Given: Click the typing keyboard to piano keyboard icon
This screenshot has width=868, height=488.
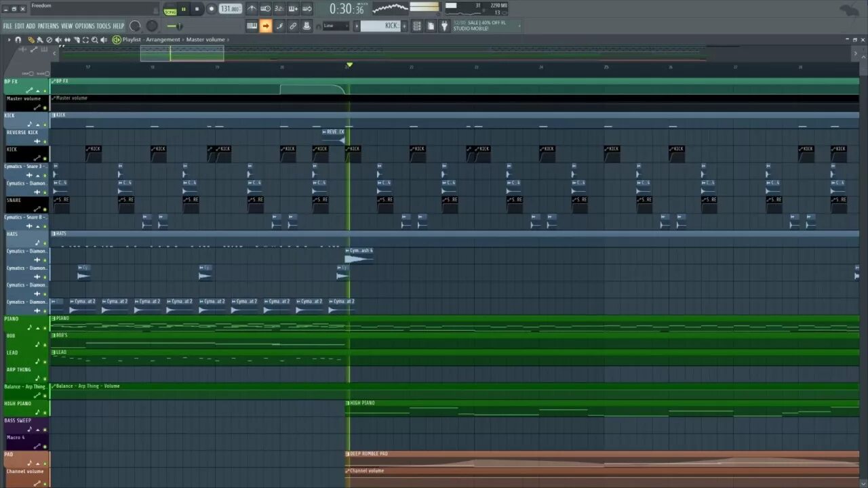Looking at the screenshot, I should (252, 26).
